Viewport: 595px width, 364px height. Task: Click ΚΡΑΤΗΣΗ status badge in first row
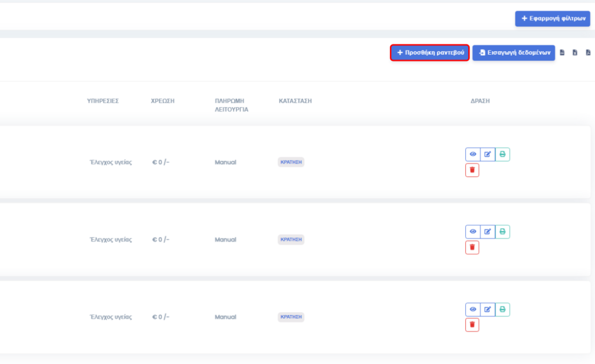click(x=291, y=162)
